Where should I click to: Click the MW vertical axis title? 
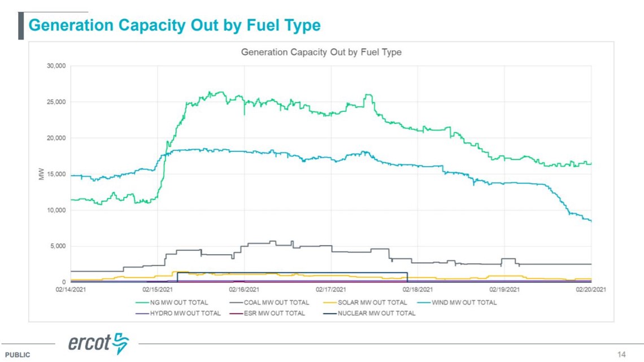41,174
